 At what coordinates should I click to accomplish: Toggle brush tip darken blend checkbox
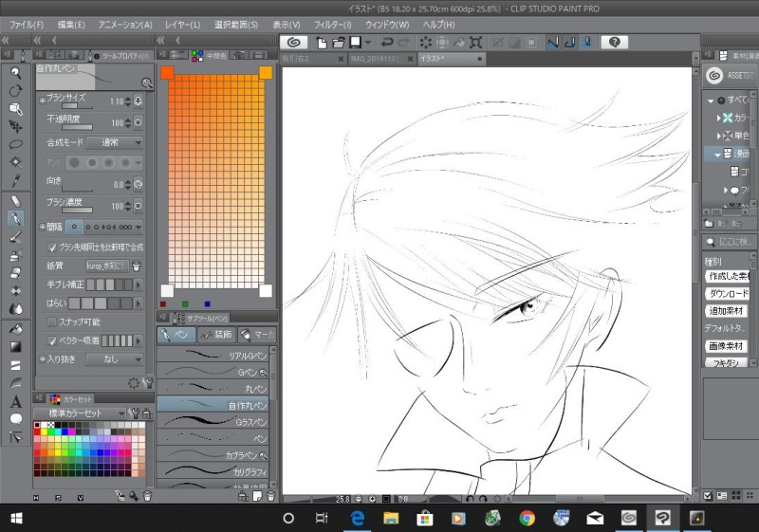[x=52, y=248]
